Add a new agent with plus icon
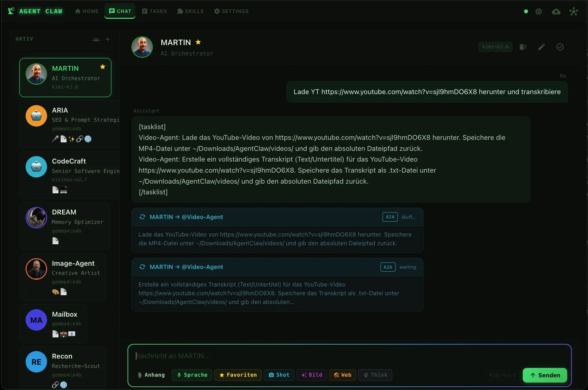Image resolution: width=588 pixels, height=390 pixels. pos(108,39)
